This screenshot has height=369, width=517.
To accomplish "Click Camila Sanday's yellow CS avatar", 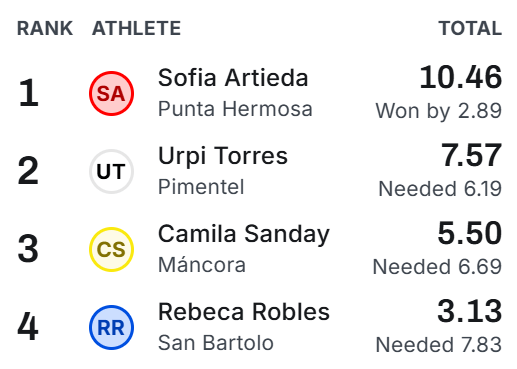I will pos(111,249).
